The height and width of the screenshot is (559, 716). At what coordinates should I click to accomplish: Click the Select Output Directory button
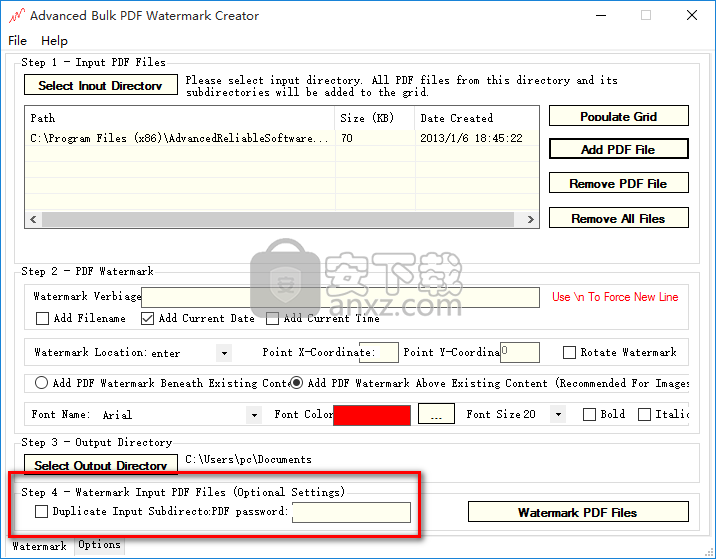(100, 464)
